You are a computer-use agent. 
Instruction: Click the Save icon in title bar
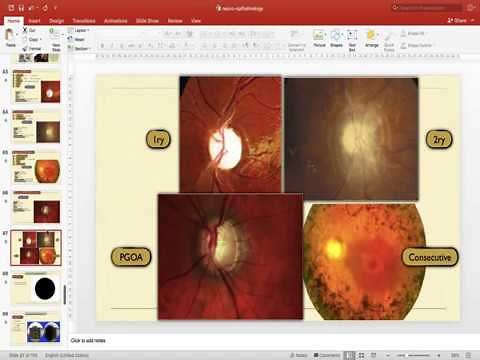(21, 7)
